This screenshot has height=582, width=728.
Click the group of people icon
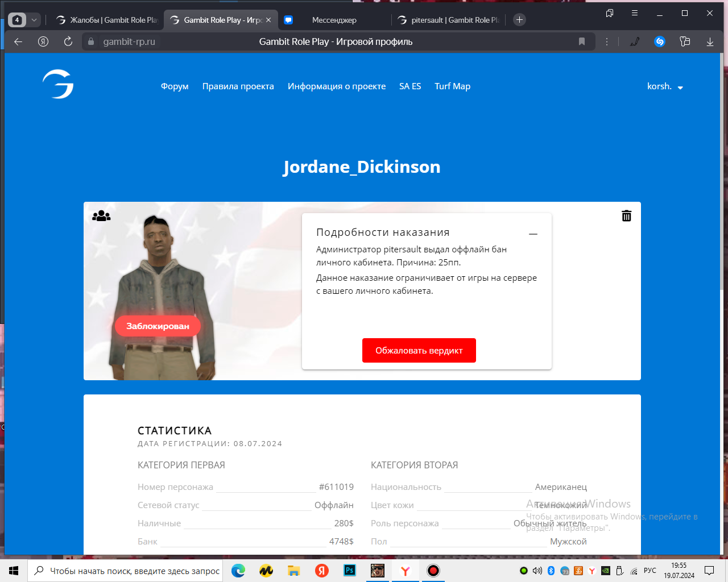(x=101, y=216)
